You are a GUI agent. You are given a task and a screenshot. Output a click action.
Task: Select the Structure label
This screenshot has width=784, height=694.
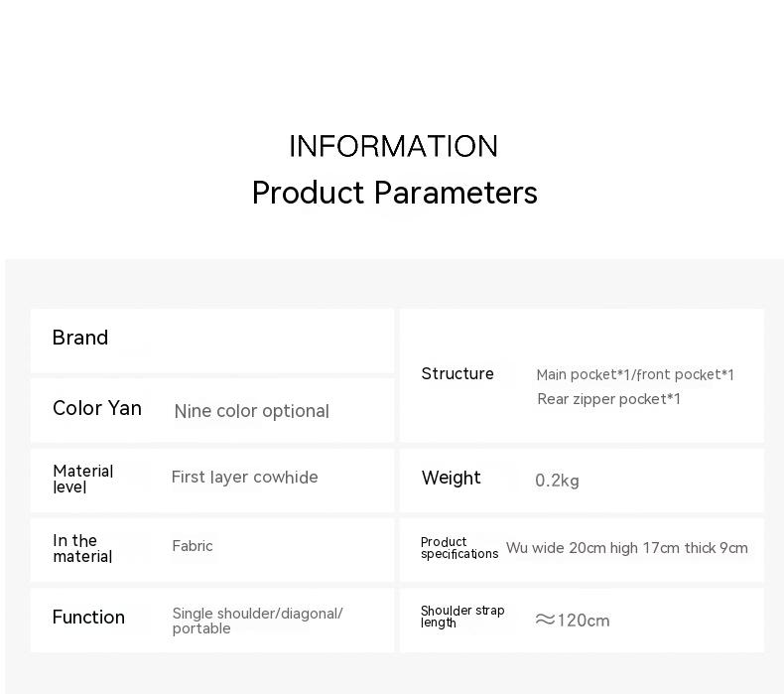point(457,373)
